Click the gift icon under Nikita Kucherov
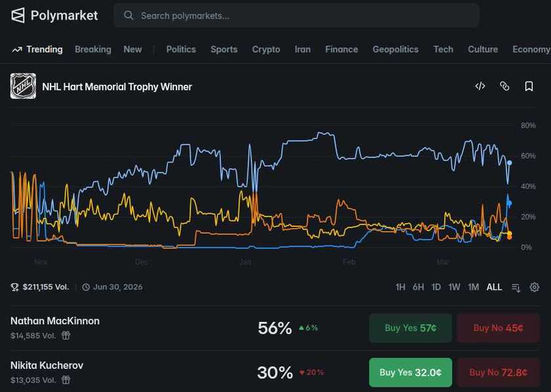551x392 pixels. [x=66, y=380]
